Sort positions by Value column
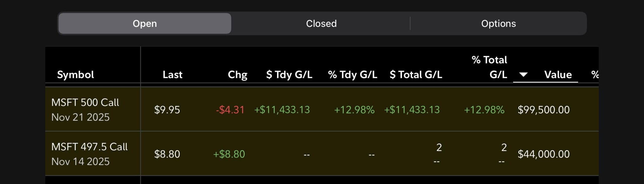The image size is (644, 184). 558,75
